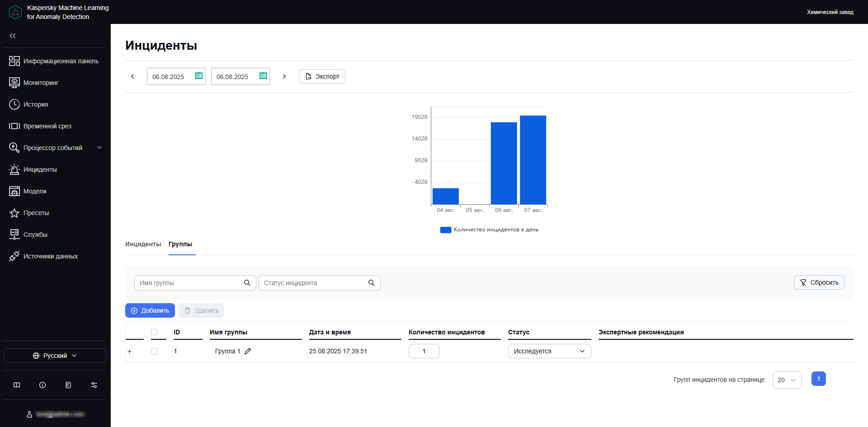
Task: Open the start date calendar picker icon
Action: (x=199, y=76)
